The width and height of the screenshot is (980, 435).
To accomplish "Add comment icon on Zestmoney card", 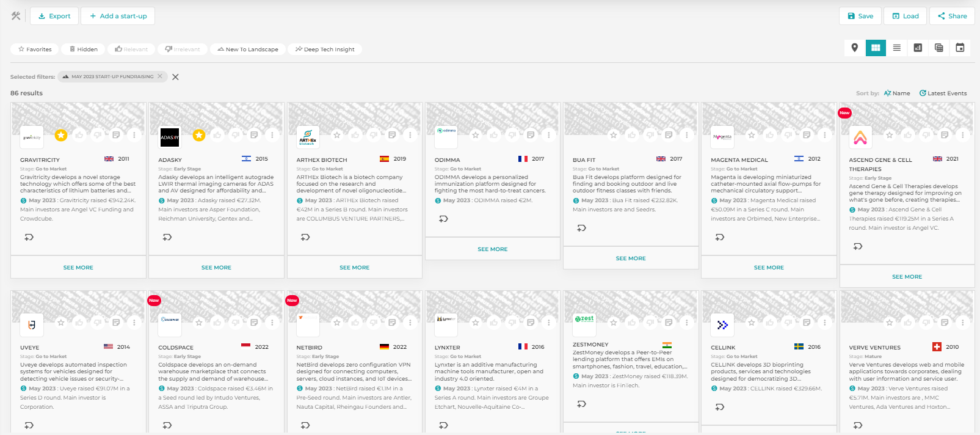I will point(581,404).
